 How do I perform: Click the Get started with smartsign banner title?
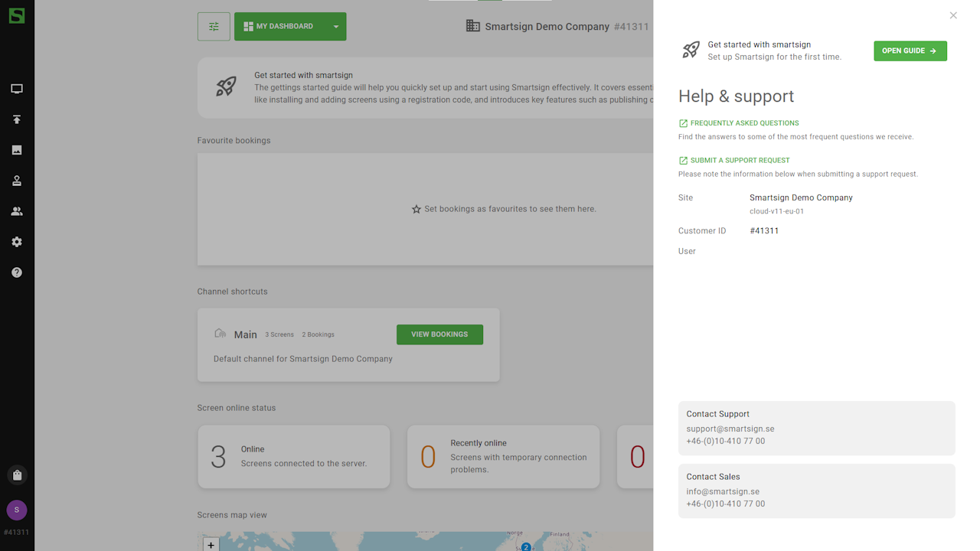coord(303,75)
